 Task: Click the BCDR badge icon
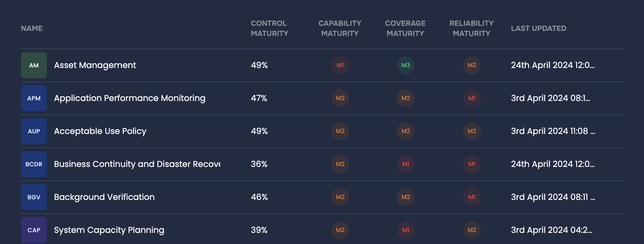click(x=34, y=164)
